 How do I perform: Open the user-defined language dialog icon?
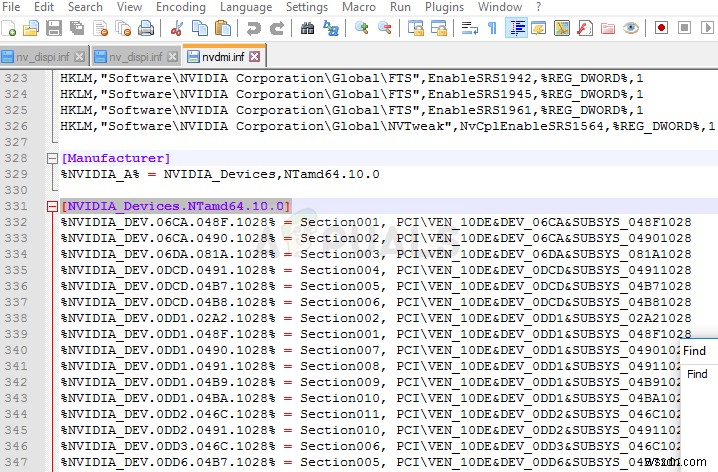click(x=539, y=28)
